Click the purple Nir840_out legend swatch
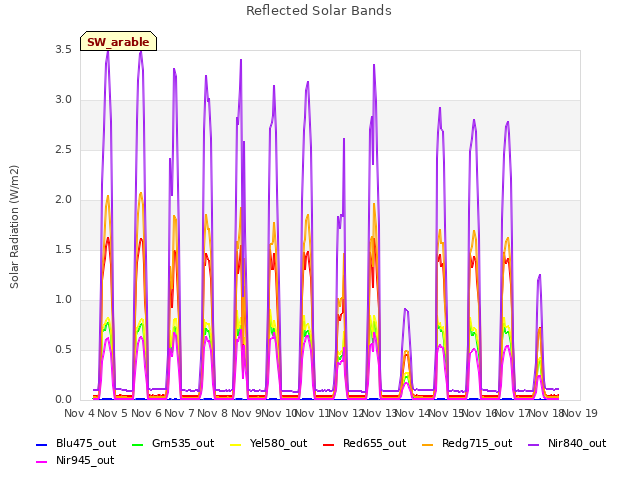This screenshot has width=640, height=480. click(x=533, y=444)
